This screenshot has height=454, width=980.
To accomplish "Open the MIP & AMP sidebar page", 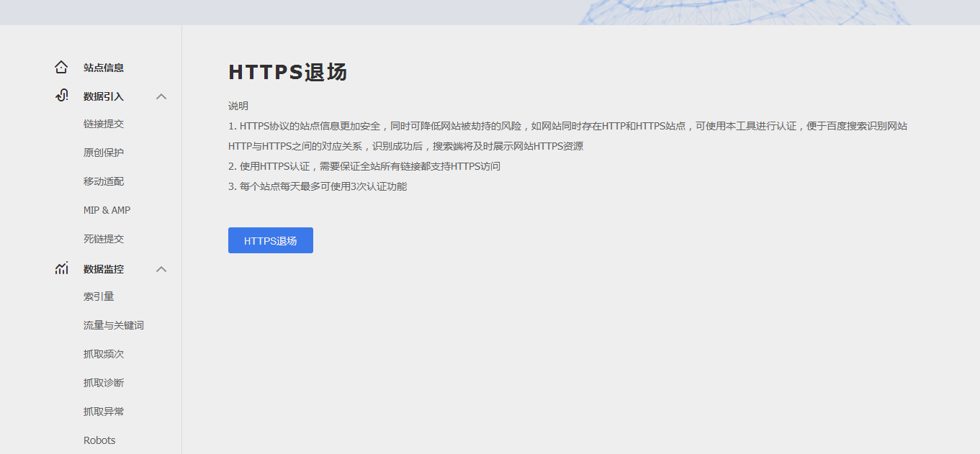I will pyautogui.click(x=107, y=210).
